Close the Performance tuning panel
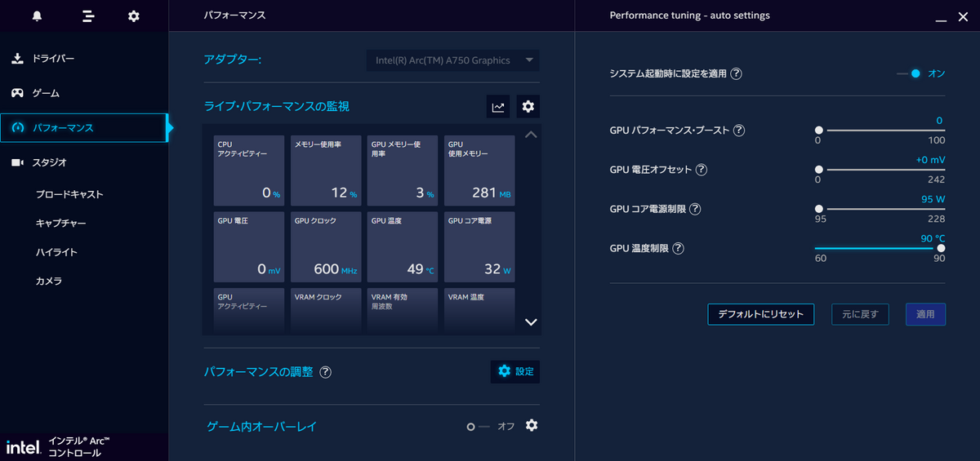 pyautogui.click(x=963, y=16)
